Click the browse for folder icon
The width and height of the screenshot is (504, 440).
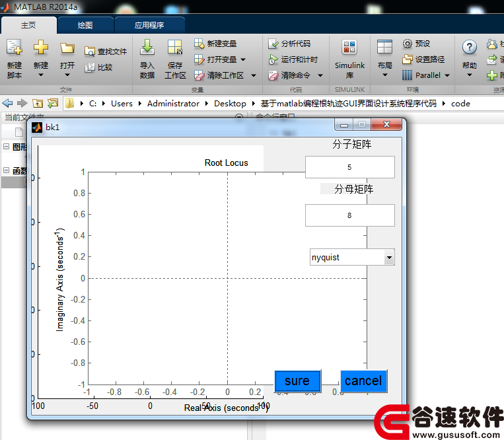coord(53,103)
